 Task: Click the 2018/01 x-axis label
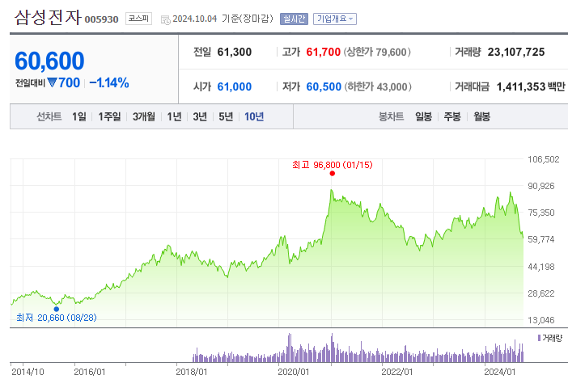point(191,372)
